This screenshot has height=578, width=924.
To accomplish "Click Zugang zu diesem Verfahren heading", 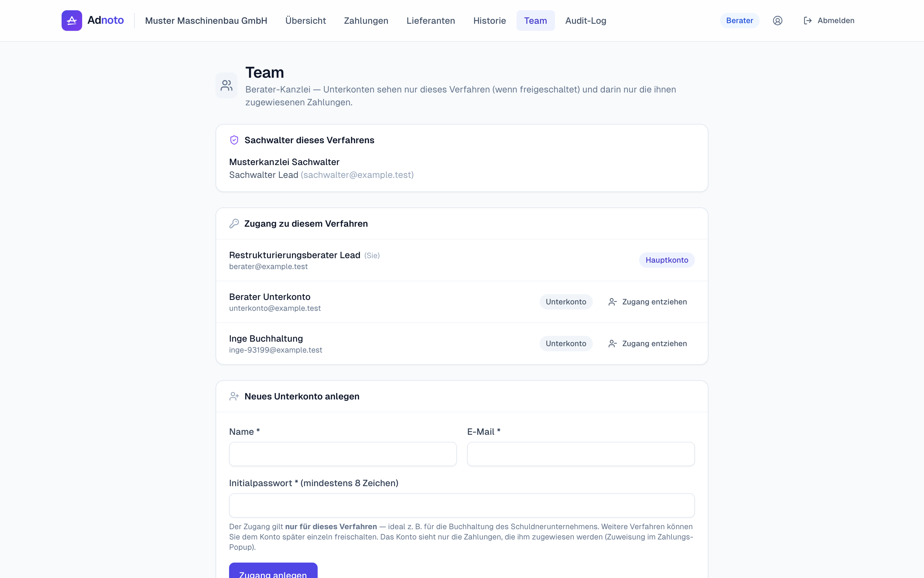I will pyautogui.click(x=306, y=223).
